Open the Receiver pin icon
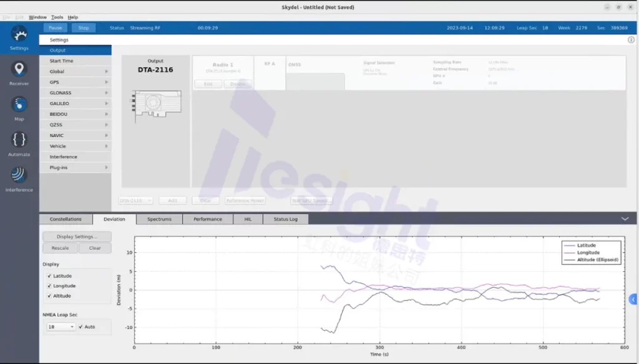 tap(19, 70)
